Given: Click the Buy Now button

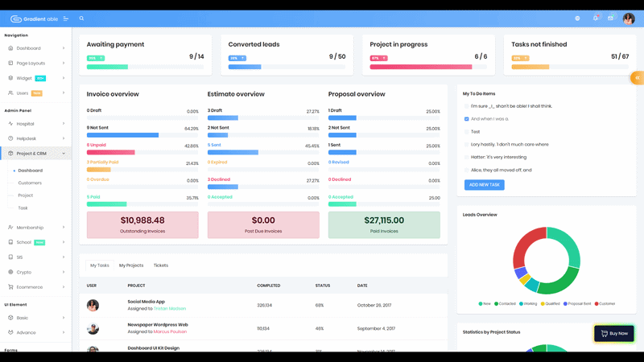Looking at the screenshot, I should (614, 333).
